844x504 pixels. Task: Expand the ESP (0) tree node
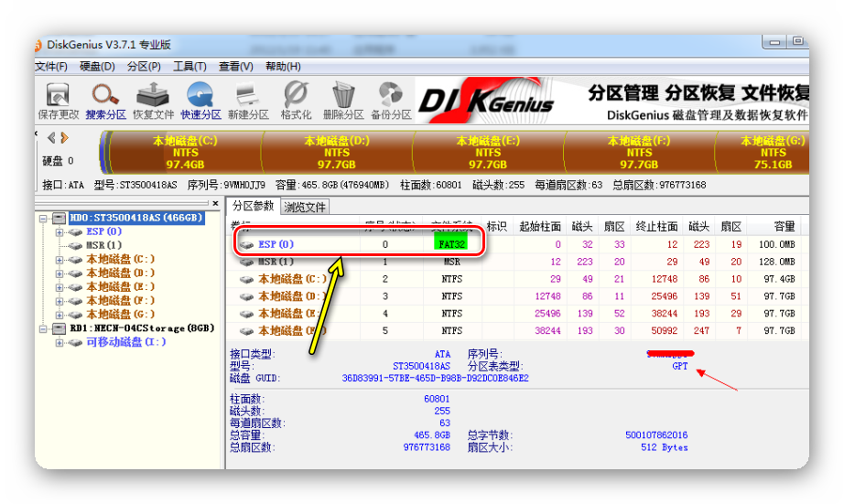click(60, 232)
